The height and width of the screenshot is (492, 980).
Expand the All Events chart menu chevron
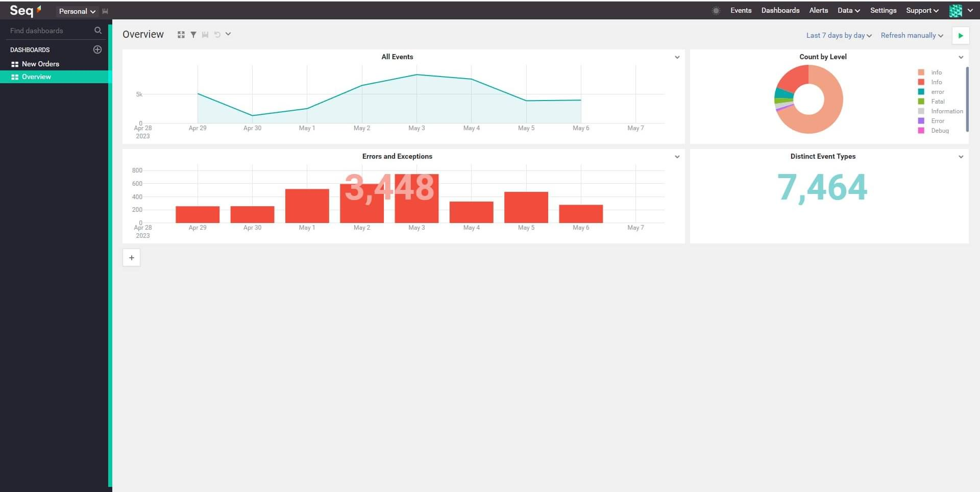point(677,57)
